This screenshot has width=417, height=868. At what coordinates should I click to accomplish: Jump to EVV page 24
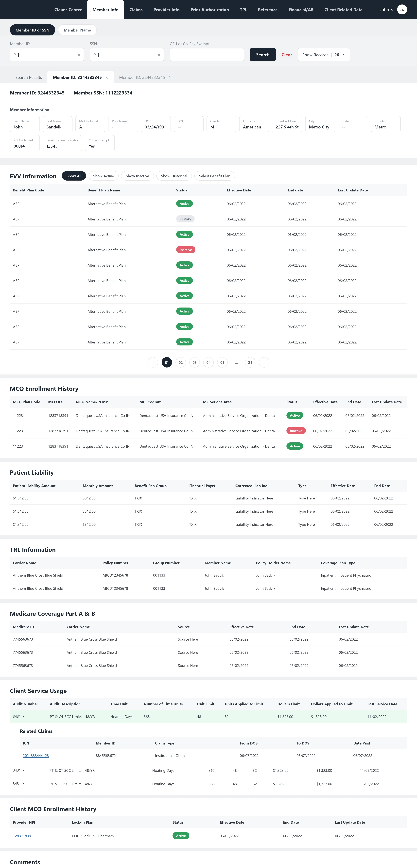click(x=250, y=363)
